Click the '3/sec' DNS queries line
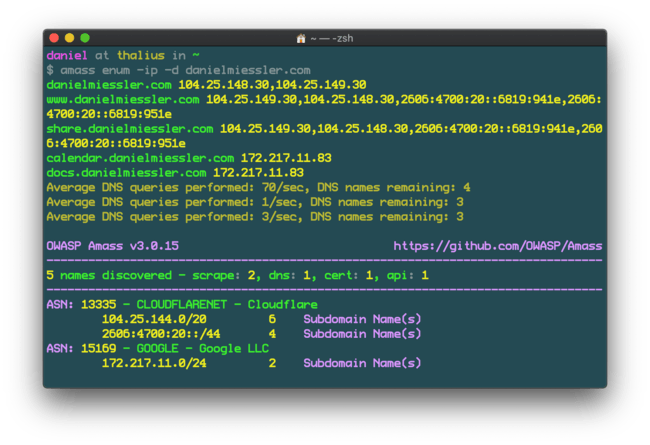 [x=255, y=217]
